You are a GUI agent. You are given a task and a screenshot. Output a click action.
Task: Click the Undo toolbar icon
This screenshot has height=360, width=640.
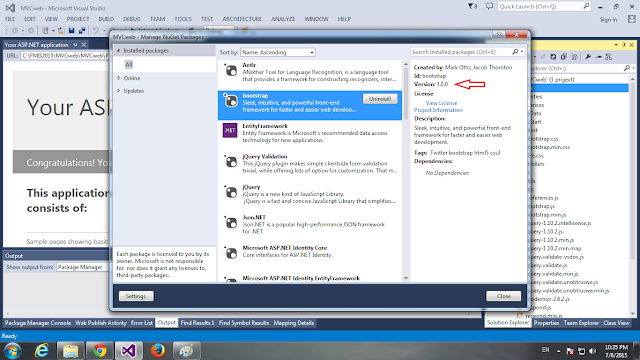(x=96, y=31)
